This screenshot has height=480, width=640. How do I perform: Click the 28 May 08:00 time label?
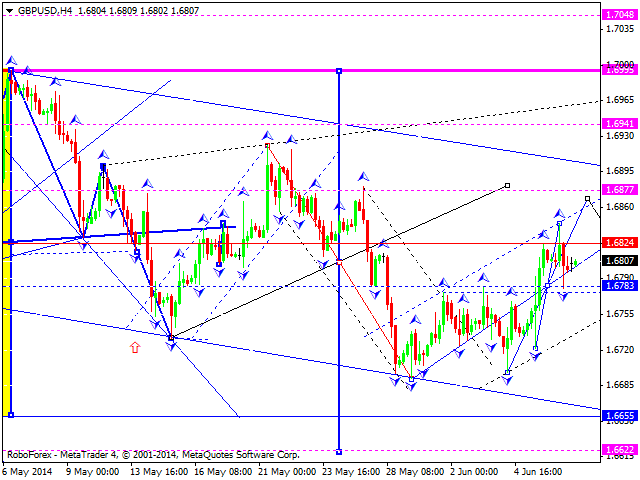click(415, 472)
